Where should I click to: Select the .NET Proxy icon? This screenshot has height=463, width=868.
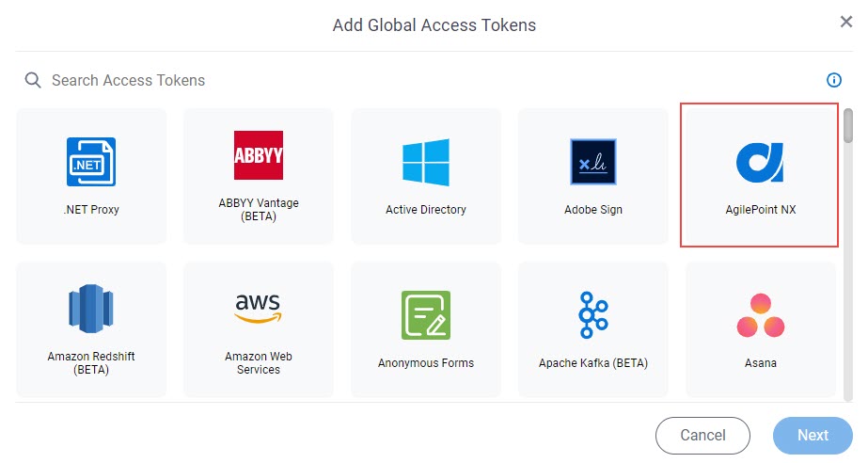click(x=91, y=162)
